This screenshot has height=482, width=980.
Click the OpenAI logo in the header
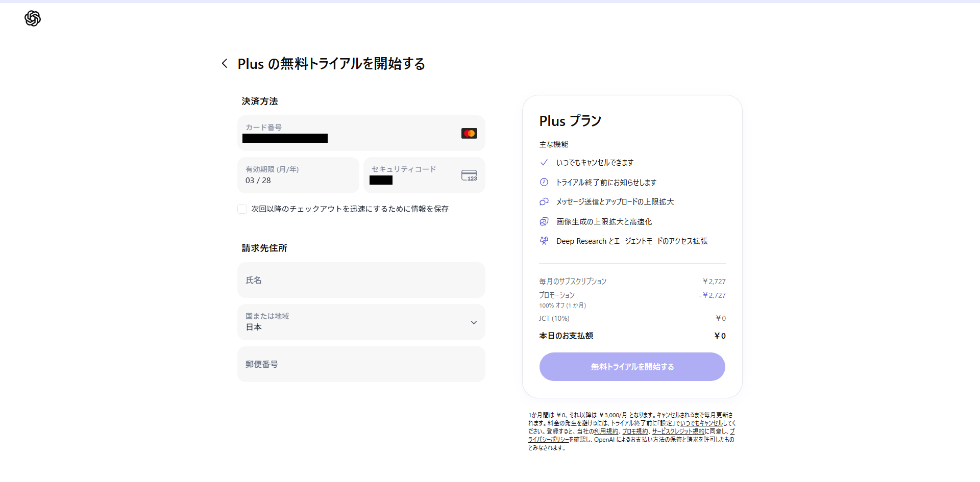[x=33, y=18]
